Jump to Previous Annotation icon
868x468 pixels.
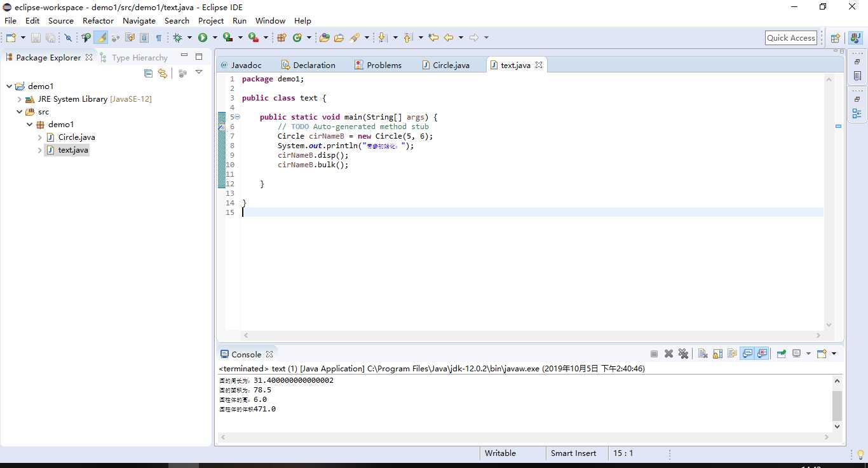point(407,38)
